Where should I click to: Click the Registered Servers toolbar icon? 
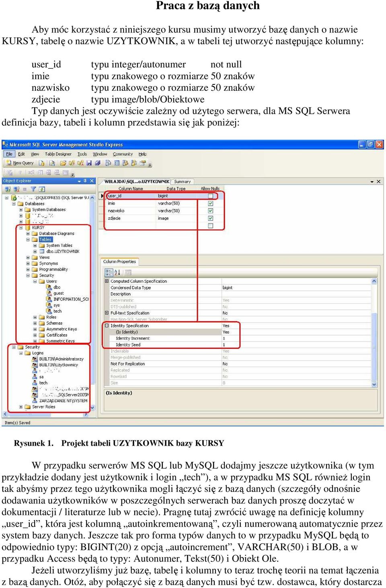coord(108,163)
